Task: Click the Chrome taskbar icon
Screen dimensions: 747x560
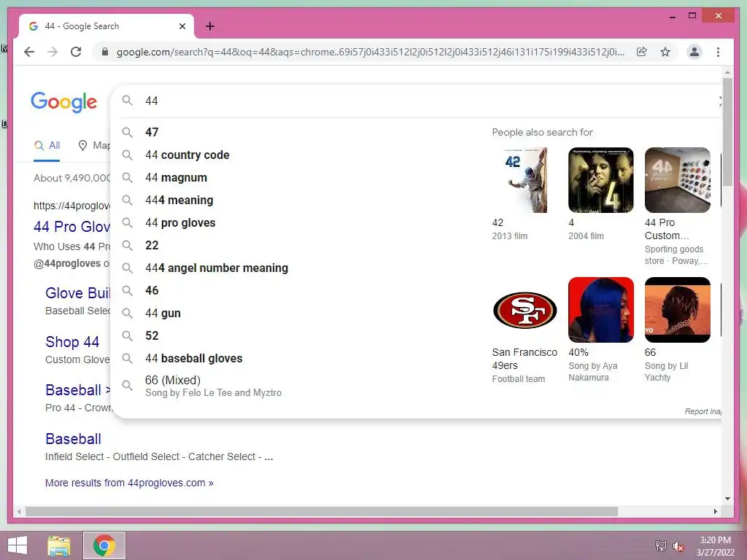Action: click(104, 545)
